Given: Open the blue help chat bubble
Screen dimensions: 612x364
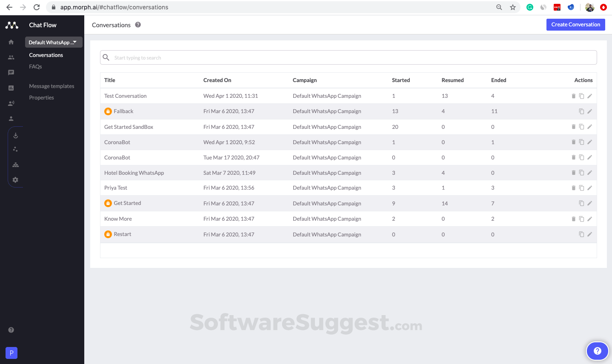Looking at the screenshot, I should click(597, 351).
